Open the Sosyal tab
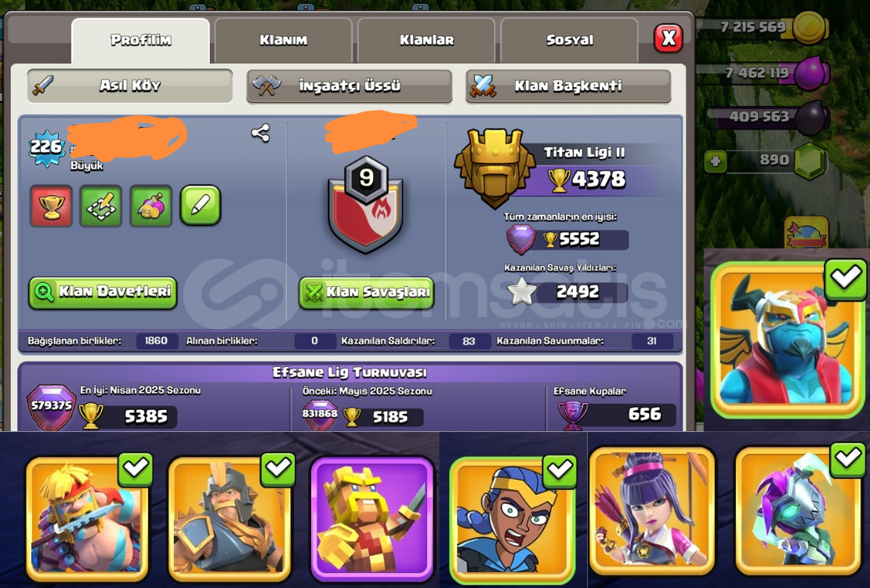Image resolution: width=870 pixels, height=588 pixels. coord(569,41)
